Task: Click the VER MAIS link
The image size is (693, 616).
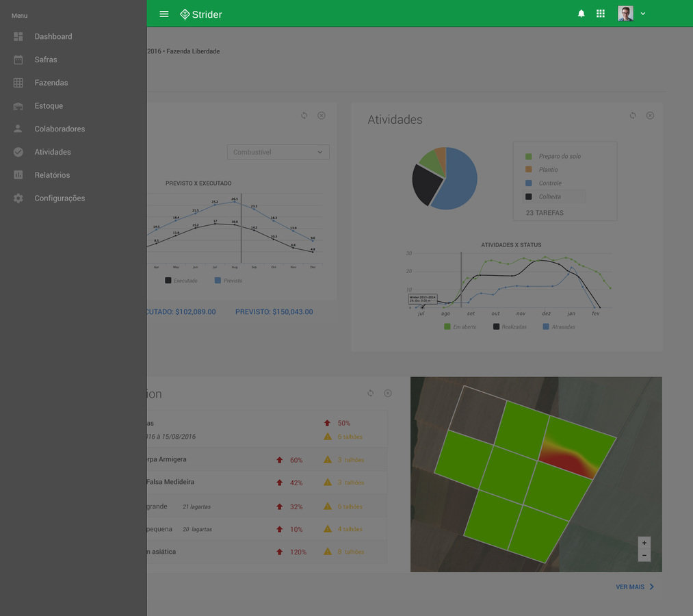Action: (x=630, y=587)
